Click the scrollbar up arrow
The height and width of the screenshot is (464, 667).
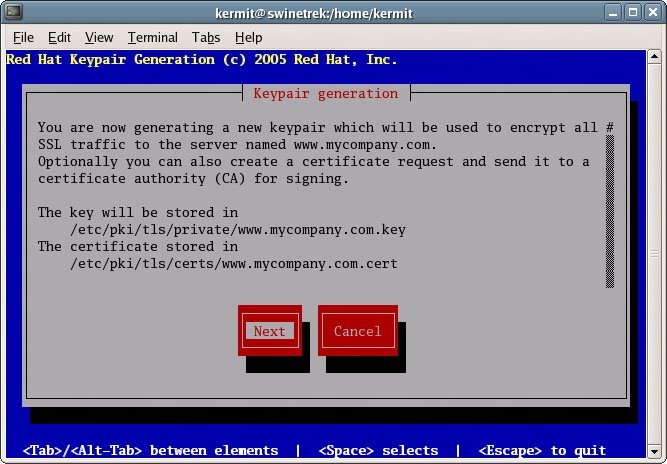click(654, 57)
